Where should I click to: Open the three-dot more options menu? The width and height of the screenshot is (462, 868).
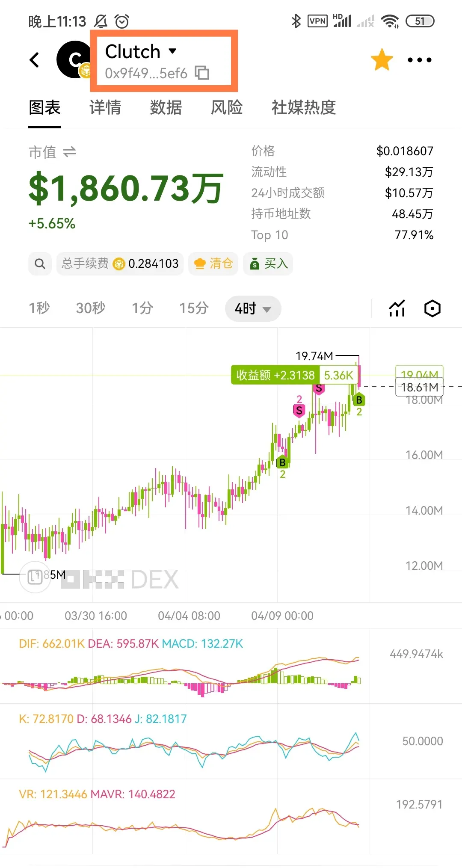click(419, 60)
